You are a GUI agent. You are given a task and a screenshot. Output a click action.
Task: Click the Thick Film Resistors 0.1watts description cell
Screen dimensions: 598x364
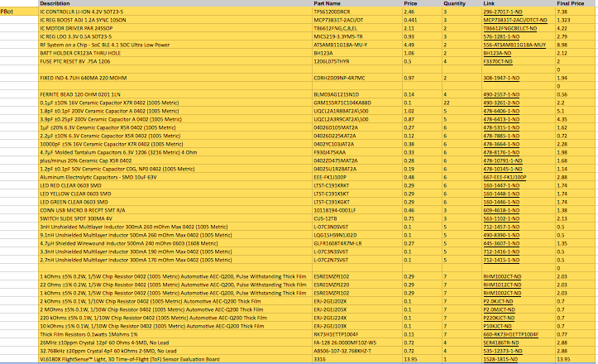[175, 334]
